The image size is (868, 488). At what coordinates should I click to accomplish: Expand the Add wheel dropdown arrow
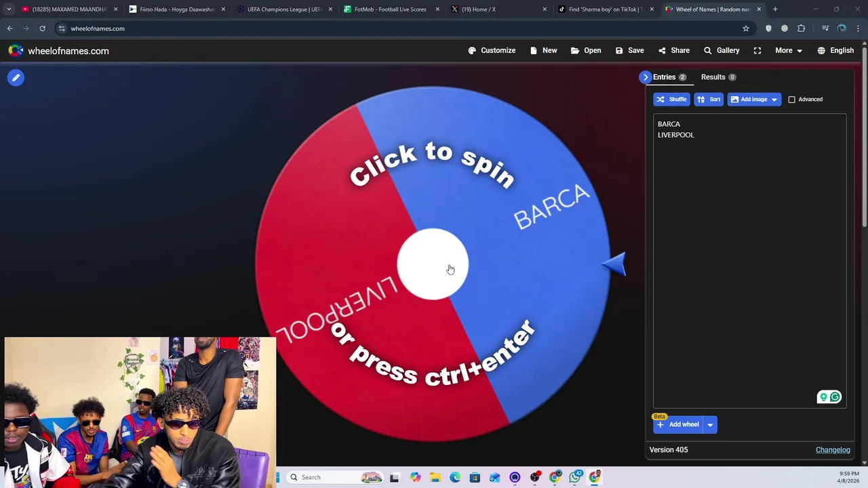pos(710,425)
